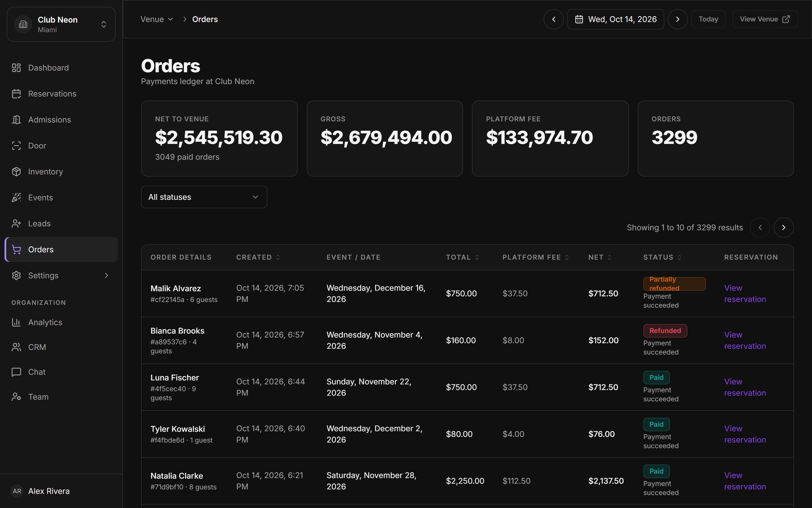This screenshot has width=812, height=508.
Task: View reservation for Bianca Brooks
Action: pos(745,340)
